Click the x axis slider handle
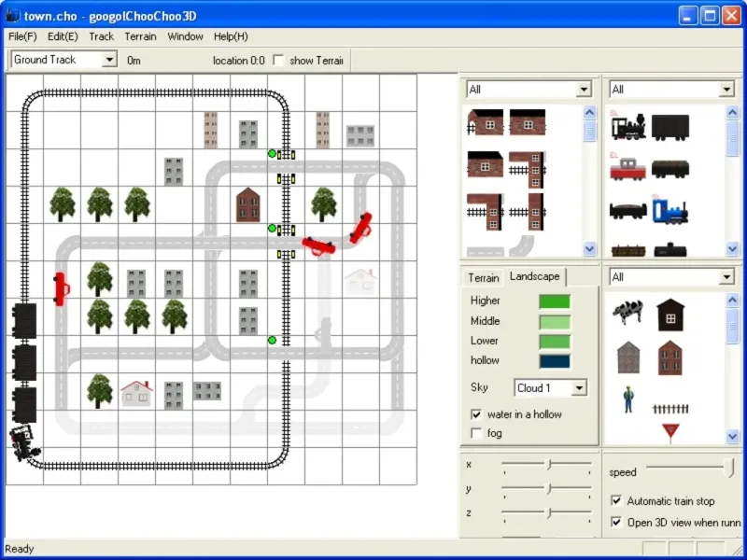The width and height of the screenshot is (747, 560). tap(549, 464)
